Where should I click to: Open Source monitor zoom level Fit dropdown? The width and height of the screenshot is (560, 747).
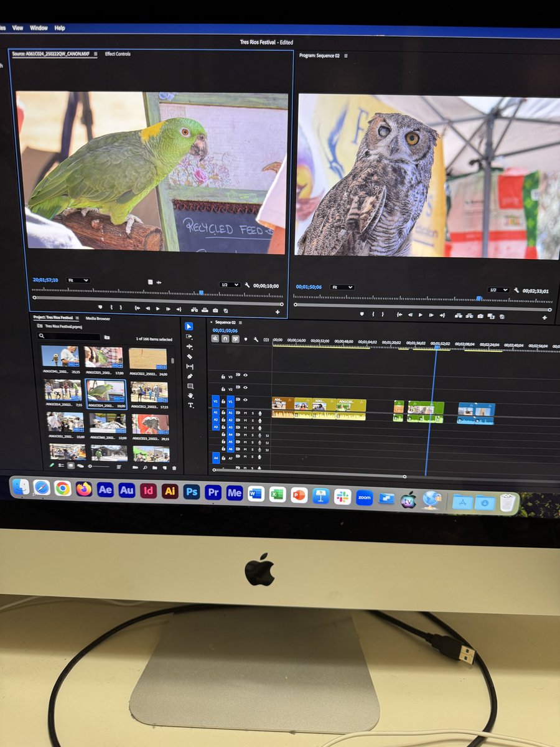(78, 280)
